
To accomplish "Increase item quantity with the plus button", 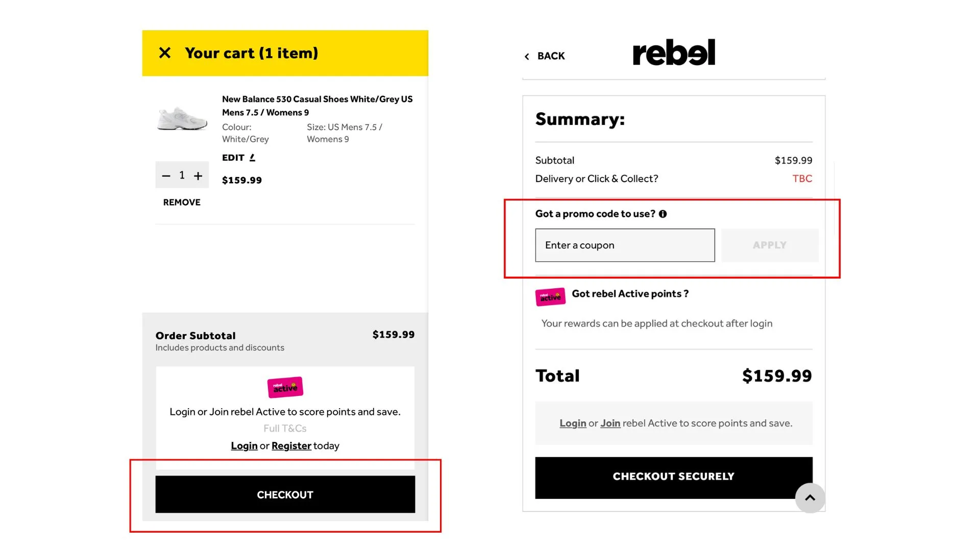I will tap(199, 175).
